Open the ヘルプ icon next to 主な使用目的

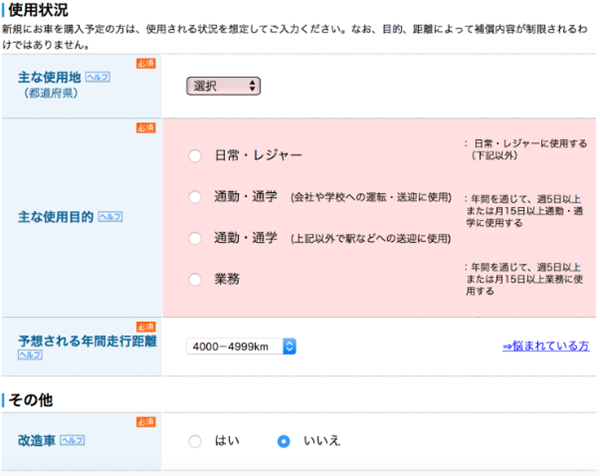[110, 217]
